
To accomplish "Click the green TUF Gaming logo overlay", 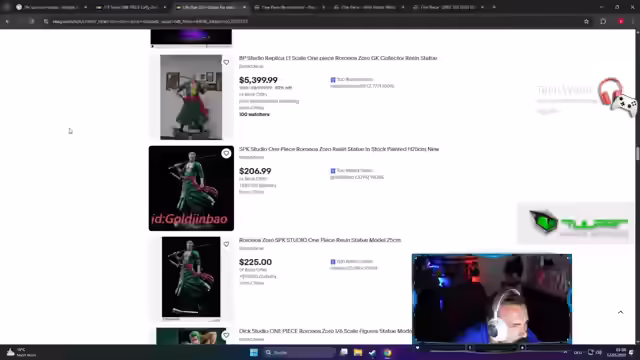I will (x=576, y=222).
